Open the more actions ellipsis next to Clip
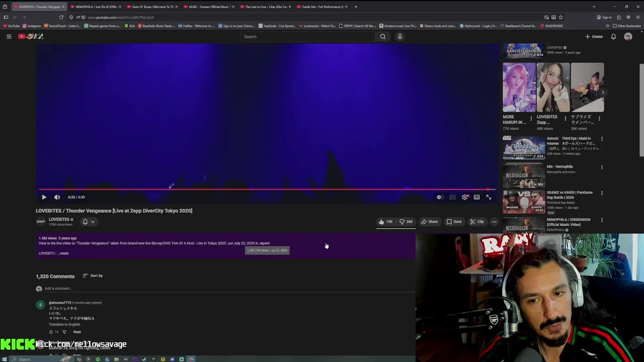 (x=494, y=222)
